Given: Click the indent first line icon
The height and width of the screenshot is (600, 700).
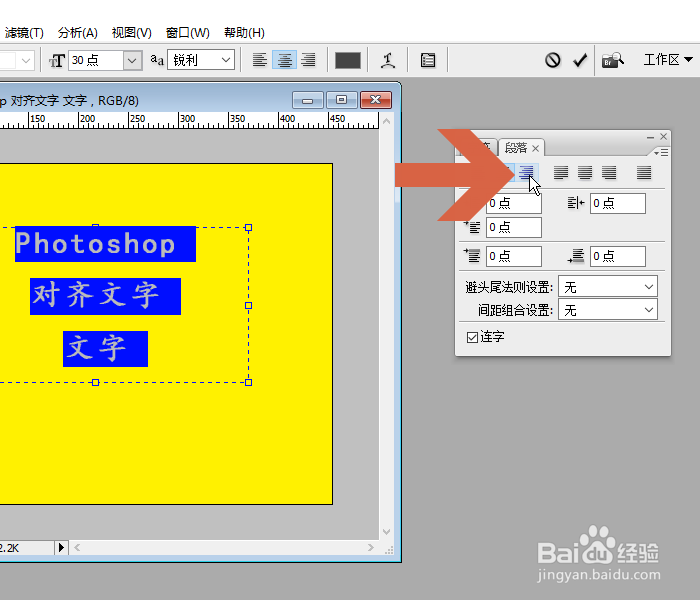Looking at the screenshot, I should [472, 227].
